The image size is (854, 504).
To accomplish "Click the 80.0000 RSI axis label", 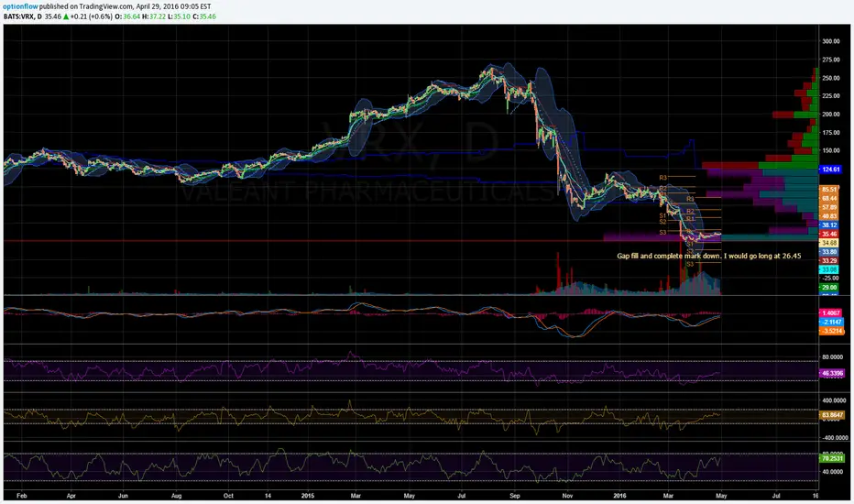I will pos(833,357).
